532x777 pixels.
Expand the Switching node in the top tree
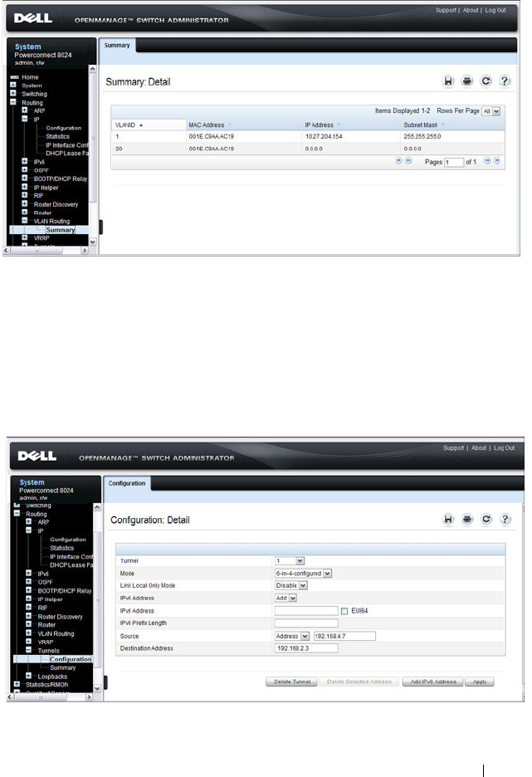(x=13, y=93)
